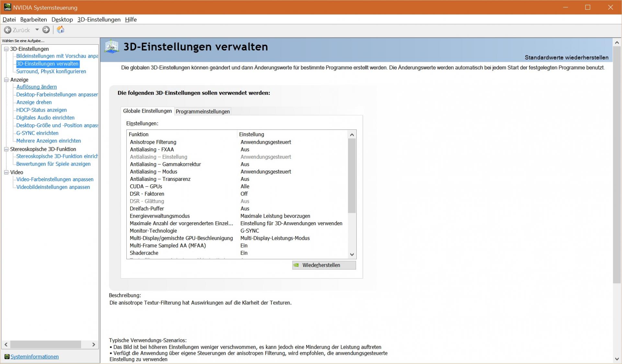
Task: Click the back arrow icon in toolbar
Action: (x=7, y=30)
